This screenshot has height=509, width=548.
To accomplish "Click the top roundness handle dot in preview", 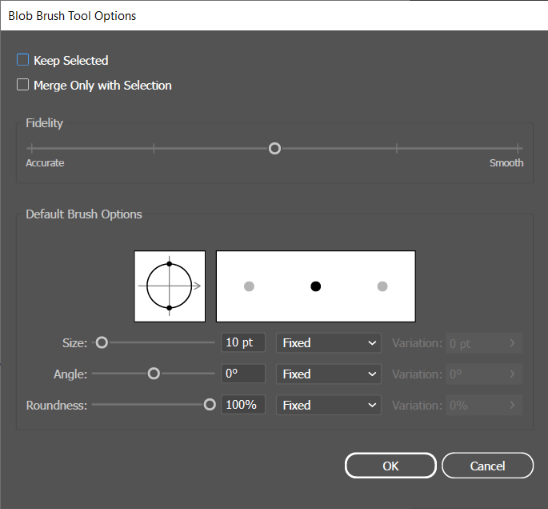I will click(169, 264).
